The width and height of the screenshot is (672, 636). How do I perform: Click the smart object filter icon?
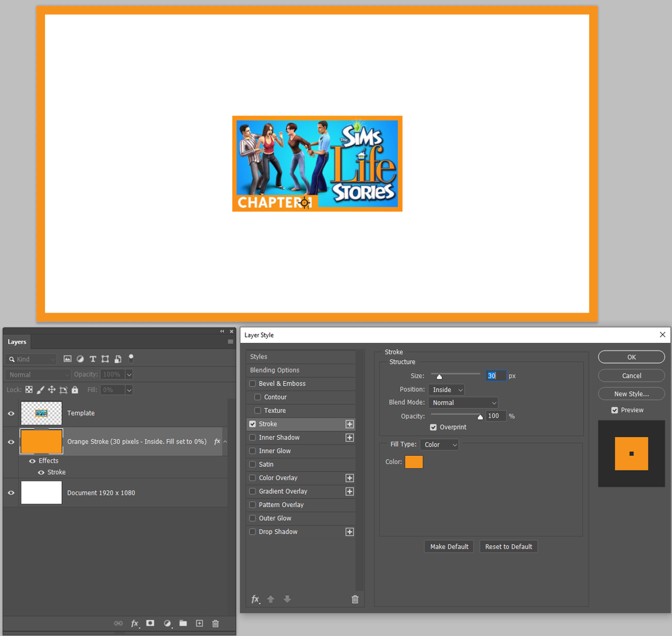(x=118, y=359)
